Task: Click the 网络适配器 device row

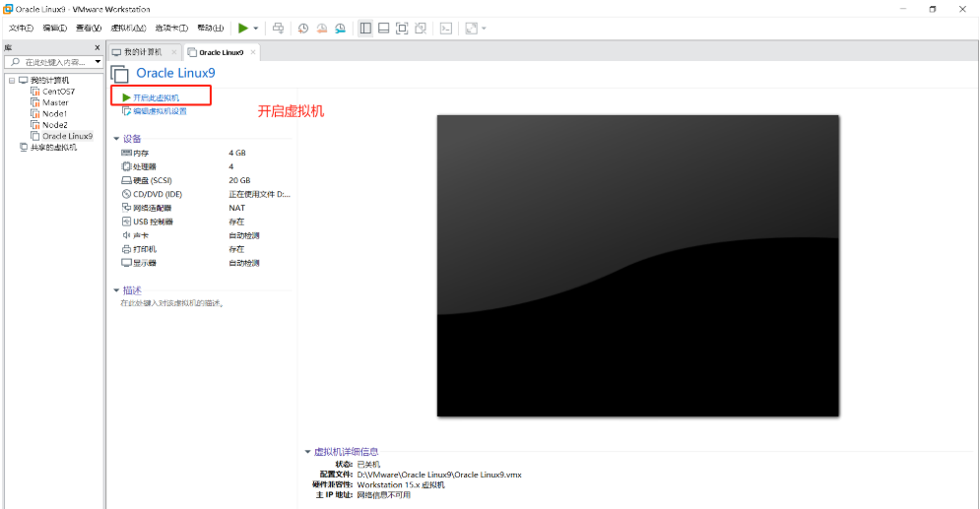Action: pos(206,208)
